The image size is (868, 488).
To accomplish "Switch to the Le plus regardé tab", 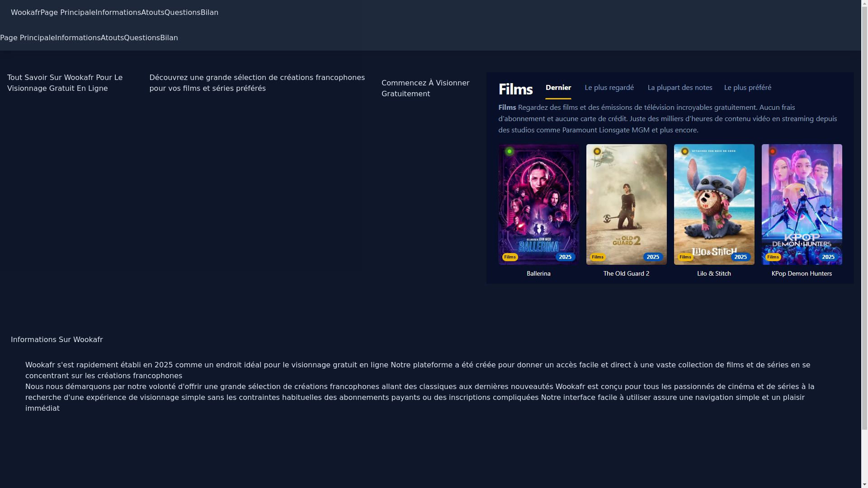I will tap(609, 88).
